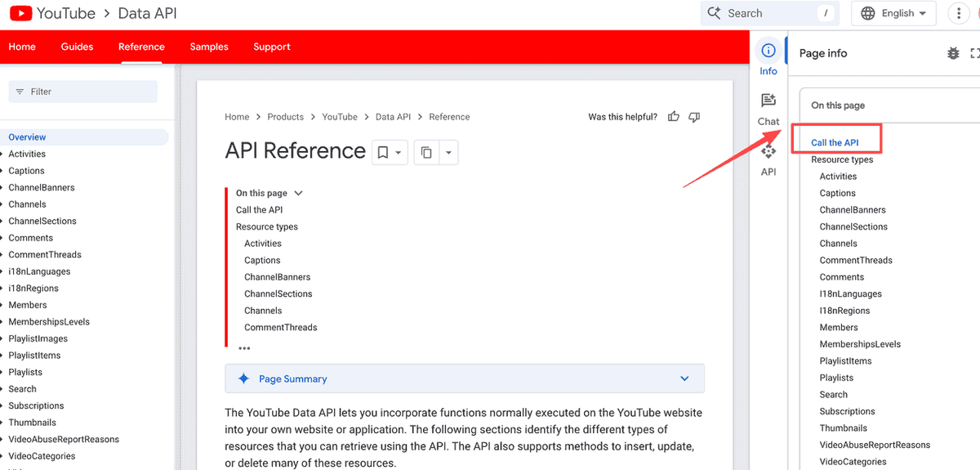The width and height of the screenshot is (980, 470).
Task: Open the Samples tab
Action: pyautogui.click(x=209, y=47)
